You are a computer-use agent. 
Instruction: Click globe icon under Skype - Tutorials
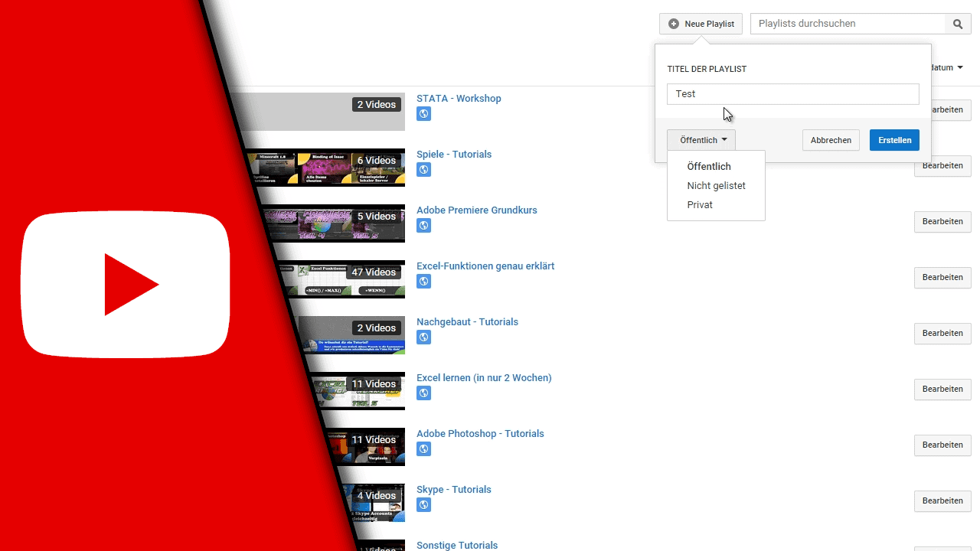[x=423, y=505]
